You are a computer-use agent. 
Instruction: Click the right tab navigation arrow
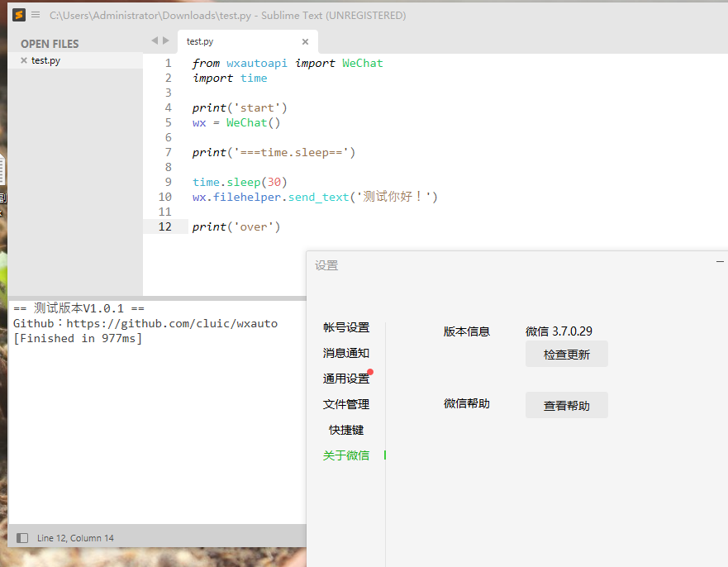pos(166,40)
